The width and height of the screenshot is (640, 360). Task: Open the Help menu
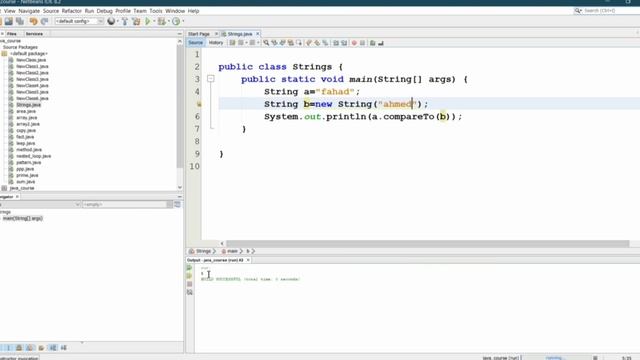coord(193,11)
